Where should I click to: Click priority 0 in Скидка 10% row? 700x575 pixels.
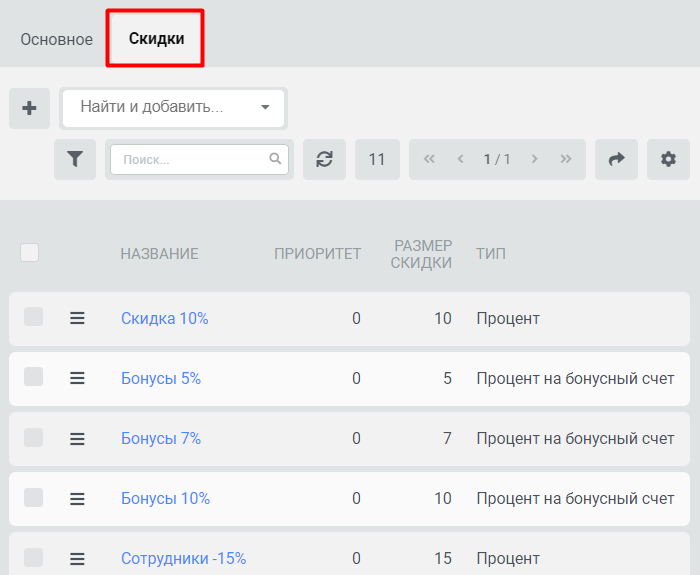(x=356, y=318)
